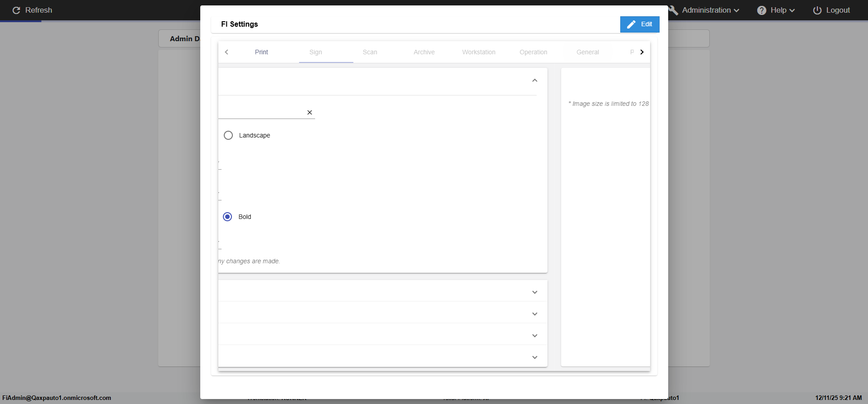Click the pencil icon on Edit button

click(632, 24)
